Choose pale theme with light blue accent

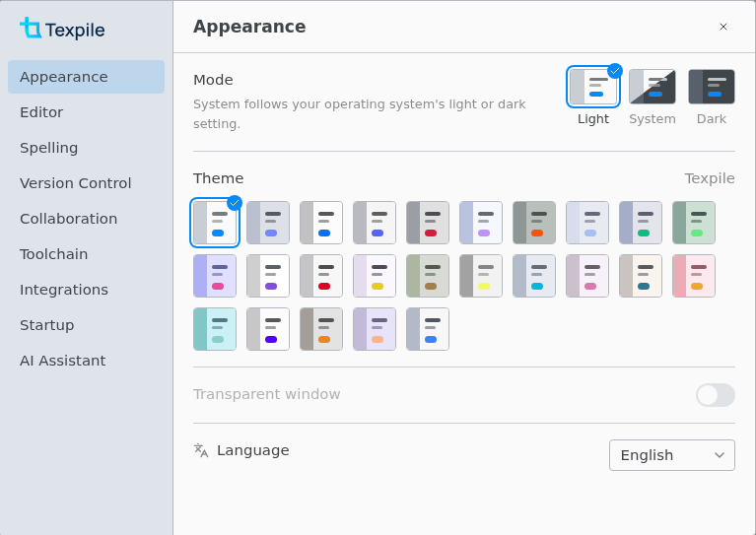[587, 223]
